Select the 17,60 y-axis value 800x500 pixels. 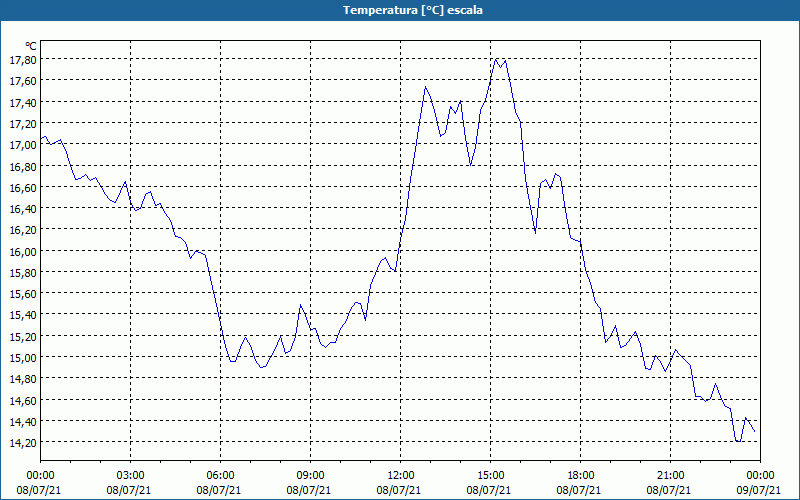click(x=23, y=81)
